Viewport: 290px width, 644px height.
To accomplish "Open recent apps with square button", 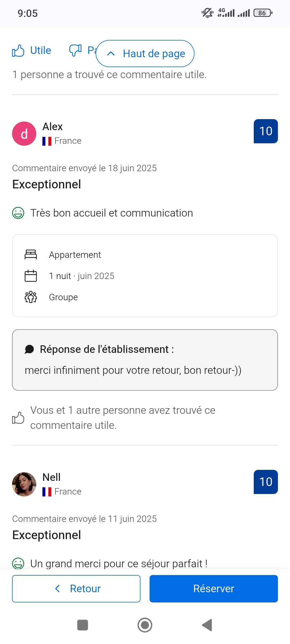I will point(83,625).
